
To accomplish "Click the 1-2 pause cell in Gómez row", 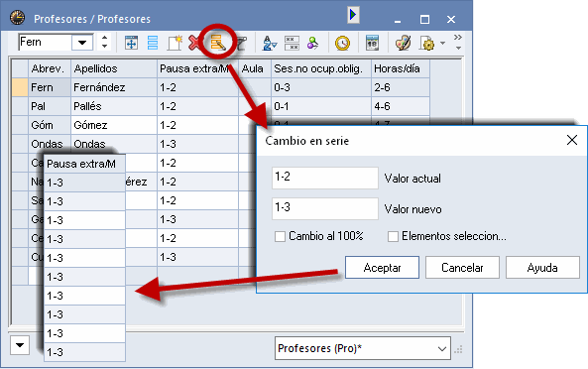I will pos(197,125).
